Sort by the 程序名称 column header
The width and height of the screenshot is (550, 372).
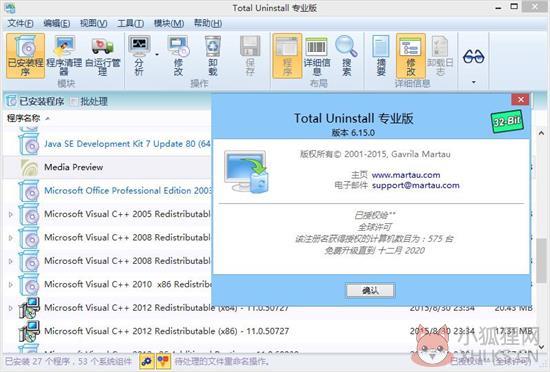(23, 118)
